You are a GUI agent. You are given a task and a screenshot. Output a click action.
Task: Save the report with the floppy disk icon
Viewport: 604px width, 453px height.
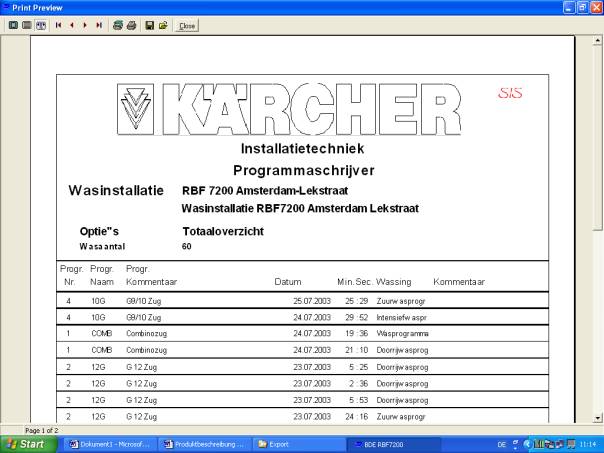(x=150, y=25)
